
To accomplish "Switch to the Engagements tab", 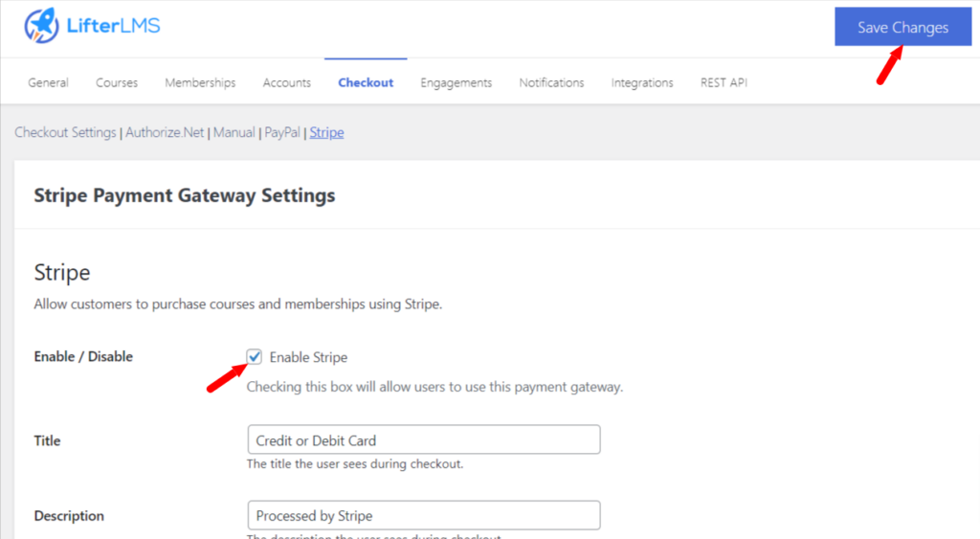I will pos(456,82).
